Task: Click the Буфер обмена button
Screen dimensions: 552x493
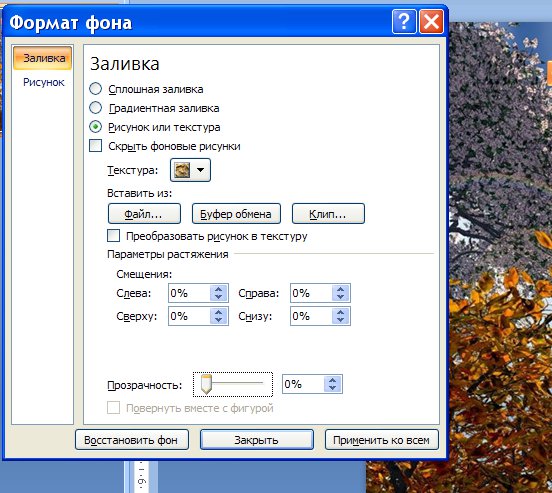Action: [x=236, y=213]
